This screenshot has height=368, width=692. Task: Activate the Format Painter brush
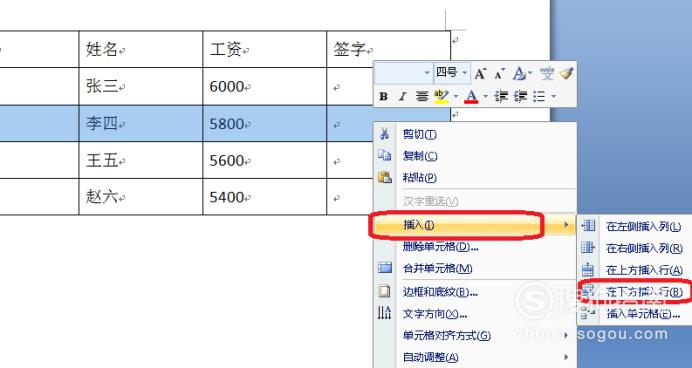point(566,74)
